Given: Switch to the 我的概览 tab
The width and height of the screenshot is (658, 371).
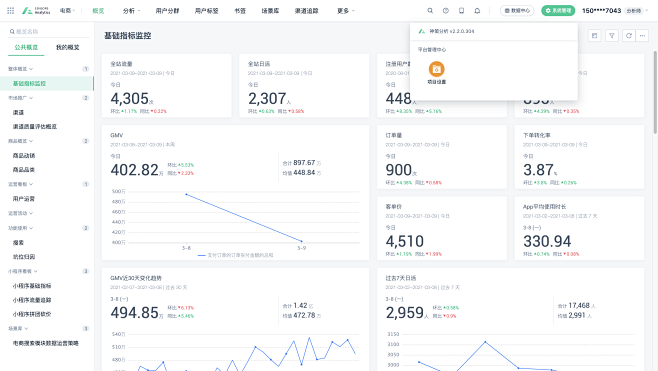Looking at the screenshot, I should coord(68,47).
